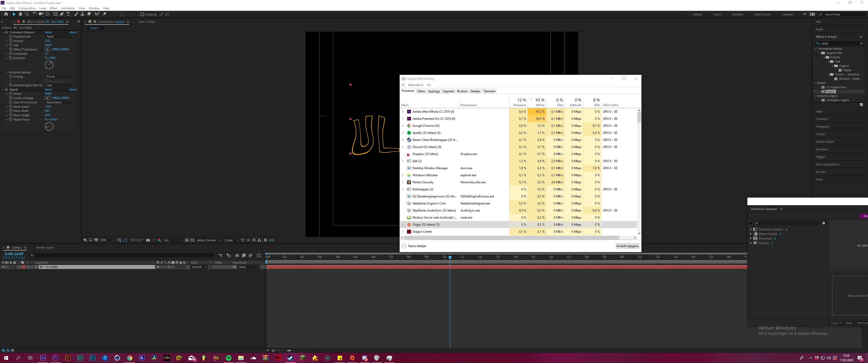Open the Full resolution dropdown

coord(173,240)
